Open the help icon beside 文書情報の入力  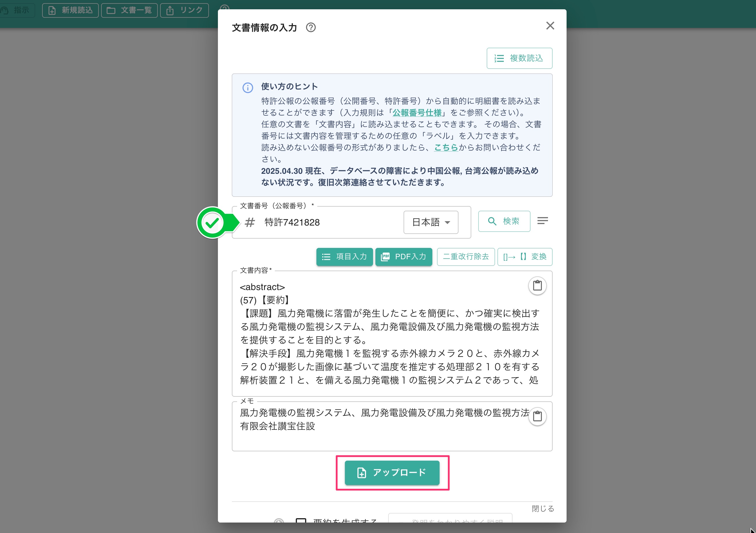coord(311,27)
